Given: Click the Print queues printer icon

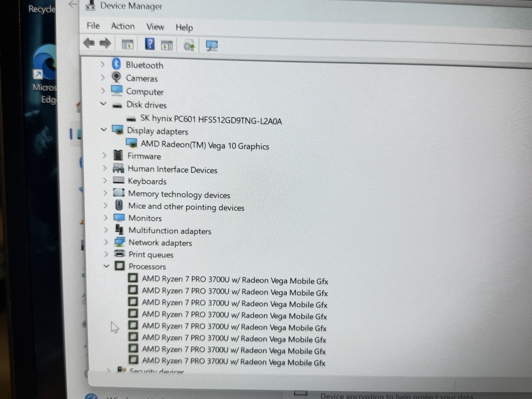Looking at the screenshot, I should pos(120,254).
